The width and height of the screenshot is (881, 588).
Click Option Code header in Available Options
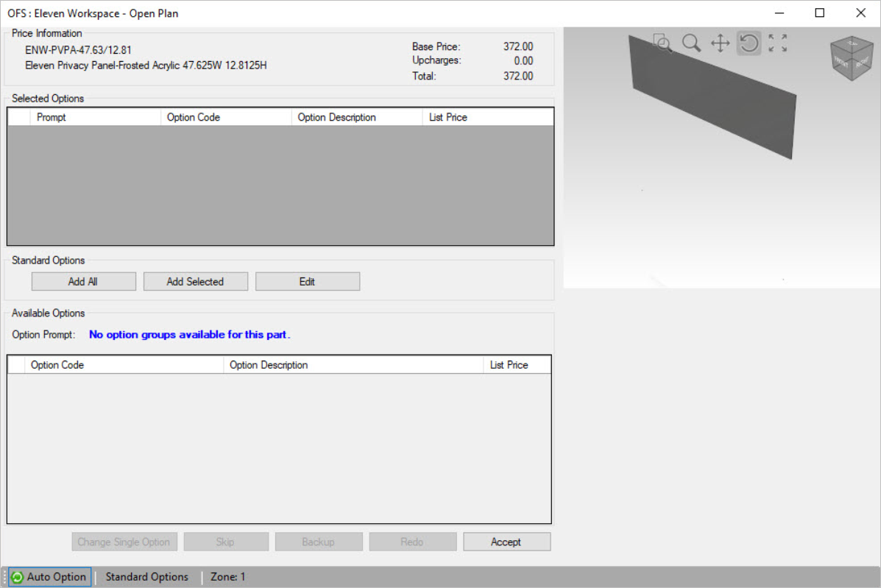pos(124,365)
